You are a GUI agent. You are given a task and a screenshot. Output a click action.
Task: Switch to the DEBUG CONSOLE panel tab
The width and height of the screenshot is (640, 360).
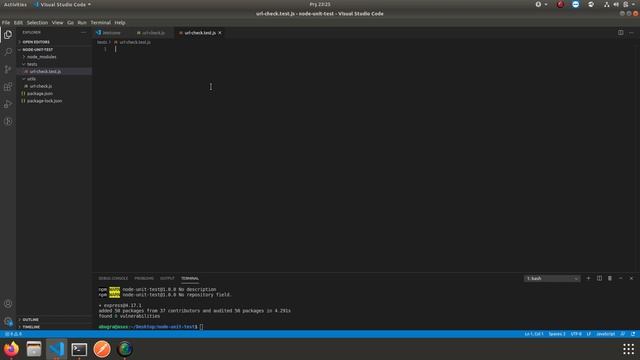113,278
